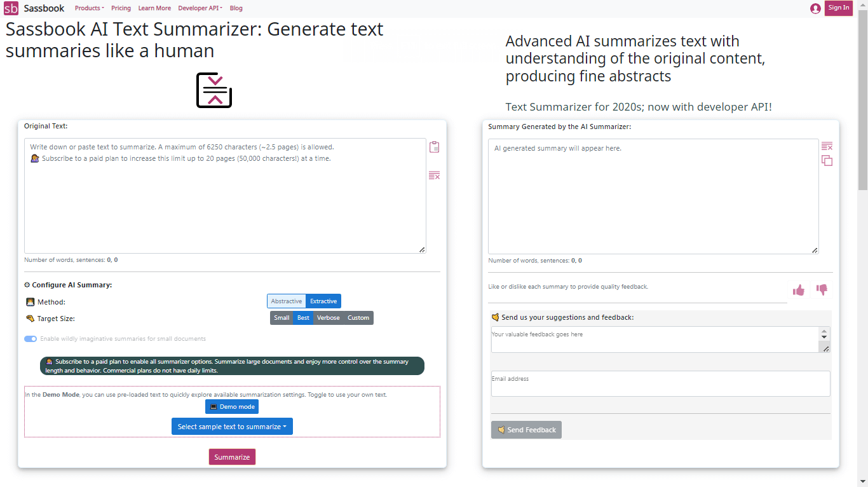The height and width of the screenshot is (487, 868).
Task: Copy the generated summary with the copy icon
Action: tap(827, 161)
